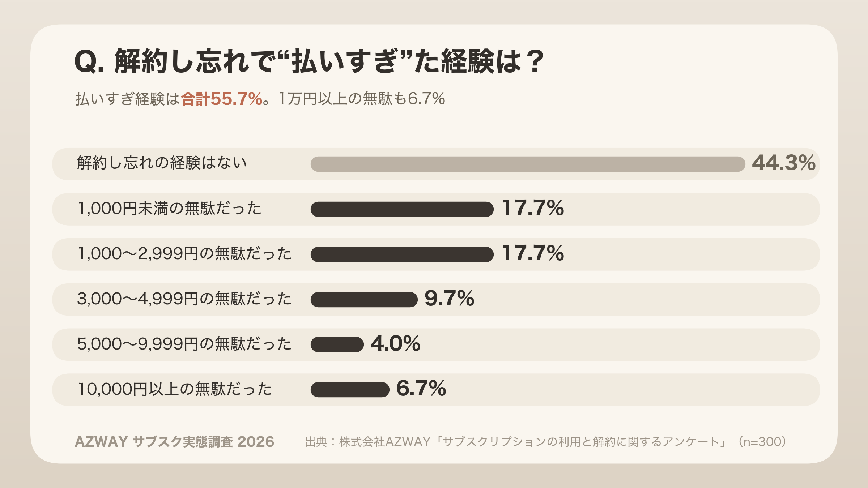Select the highlighted 合計55.7% text

[222, 99]
